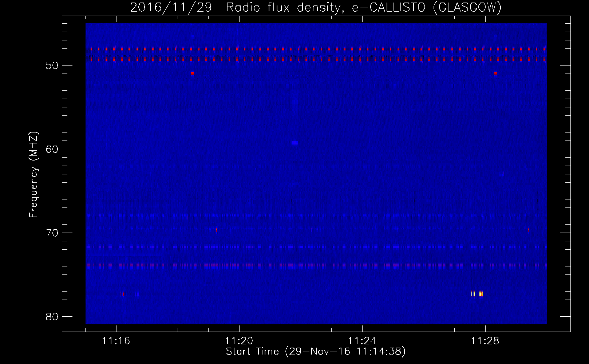Select the Frequency (MHZ) axis label
Viewport: 589px width, 364px height.
(33, 175)
